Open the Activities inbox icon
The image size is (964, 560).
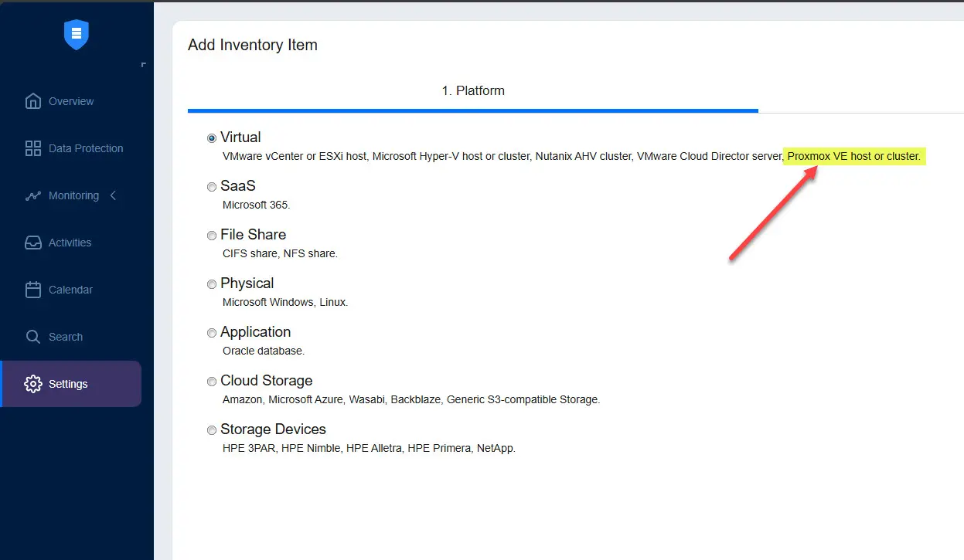pos(33,243)
